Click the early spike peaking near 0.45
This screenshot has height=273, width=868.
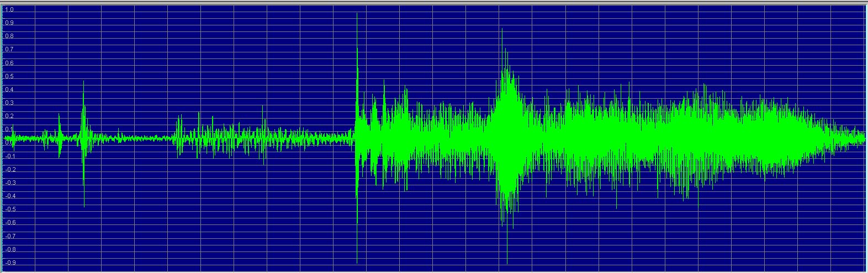coord(83,83)
